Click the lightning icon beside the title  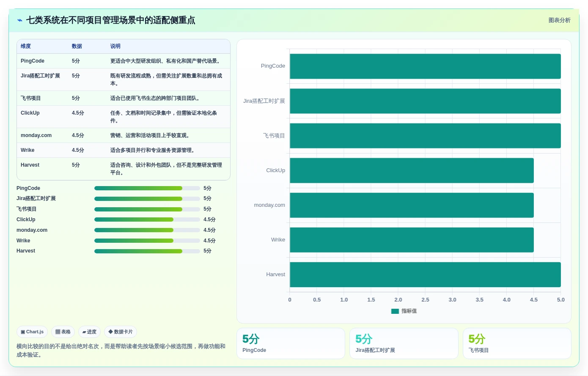click(20, 20)
